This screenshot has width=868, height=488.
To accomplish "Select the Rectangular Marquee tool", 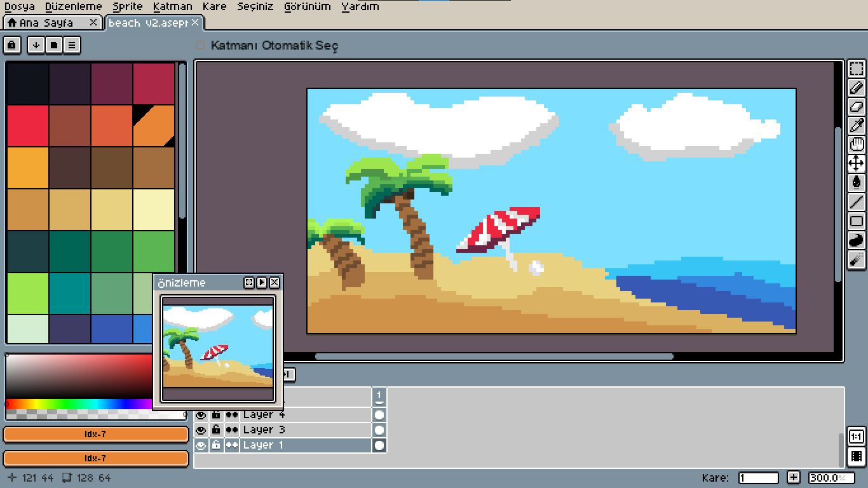I will point(856,69).
